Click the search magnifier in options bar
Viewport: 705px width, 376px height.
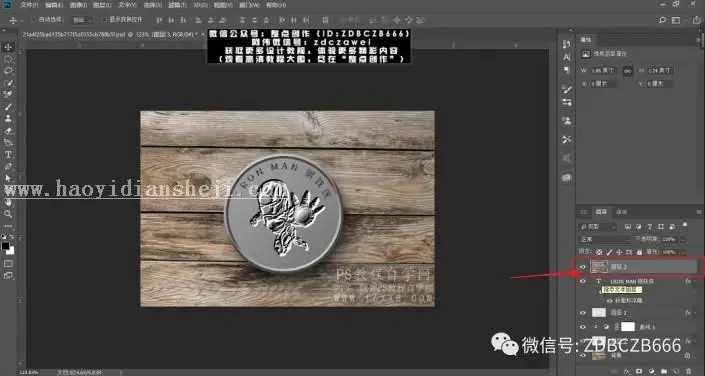click(662, 20)
